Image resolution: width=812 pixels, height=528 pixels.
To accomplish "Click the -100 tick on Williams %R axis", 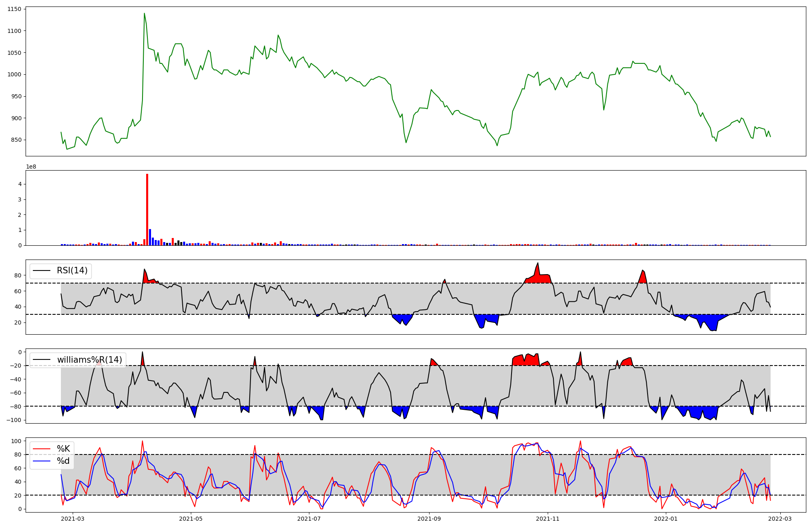I will tap(14, 420).
